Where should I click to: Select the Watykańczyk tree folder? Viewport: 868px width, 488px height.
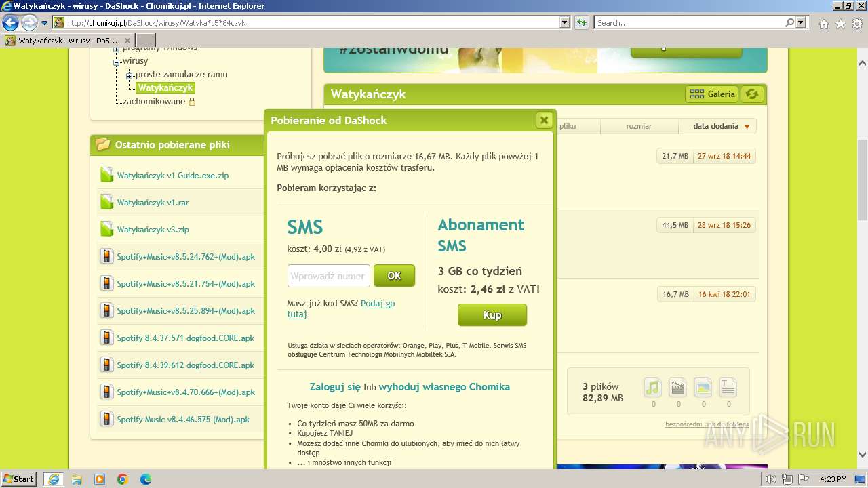(165, 88)
